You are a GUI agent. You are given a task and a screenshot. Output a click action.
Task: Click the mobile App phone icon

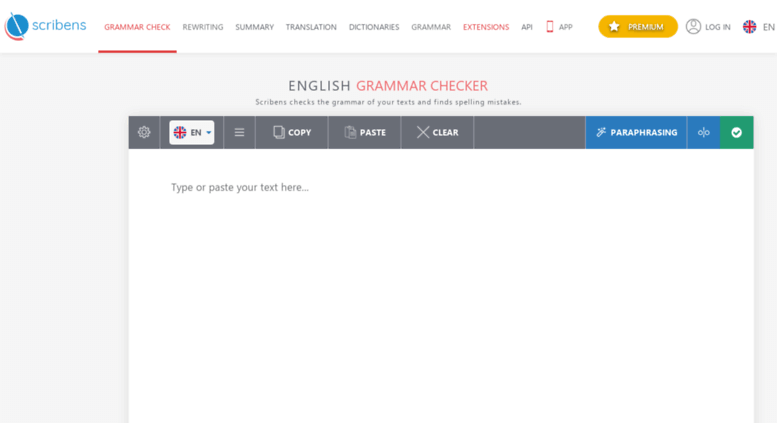coord(550,26)
